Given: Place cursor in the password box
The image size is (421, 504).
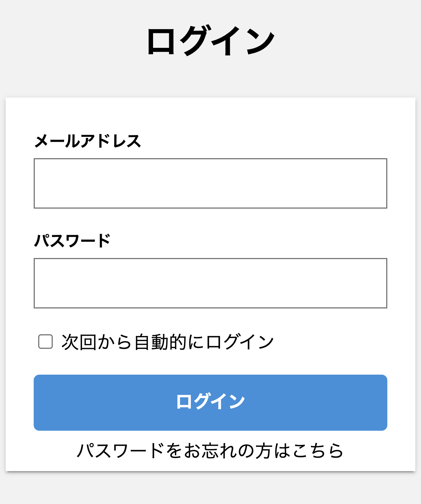Looking at the screenshot, I should pyautogui.click(x=210, y=283).
